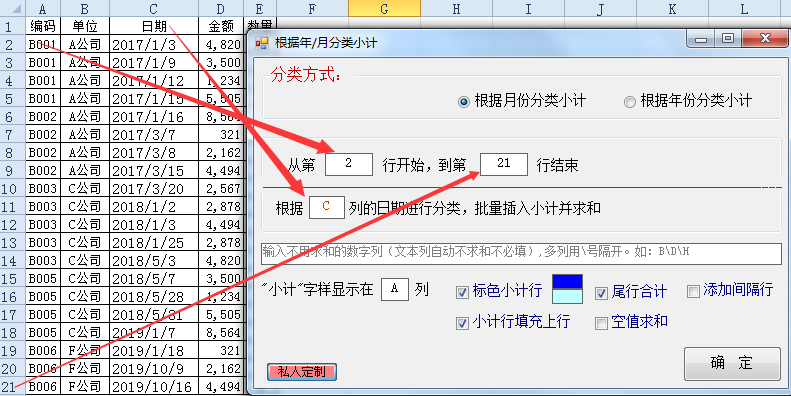791x396 pixels.
Task: Click the dialog title bar form icon
Action: pyautogui.click(x=262, y=43)
